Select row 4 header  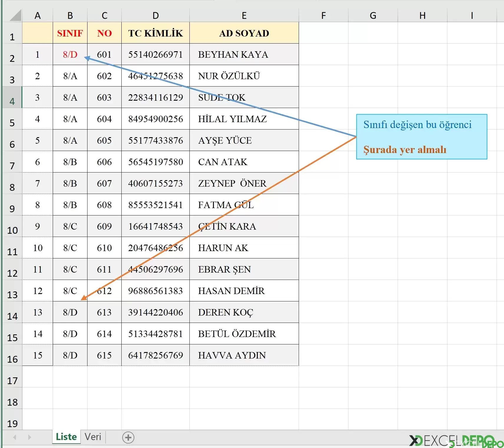pos(12,97)
